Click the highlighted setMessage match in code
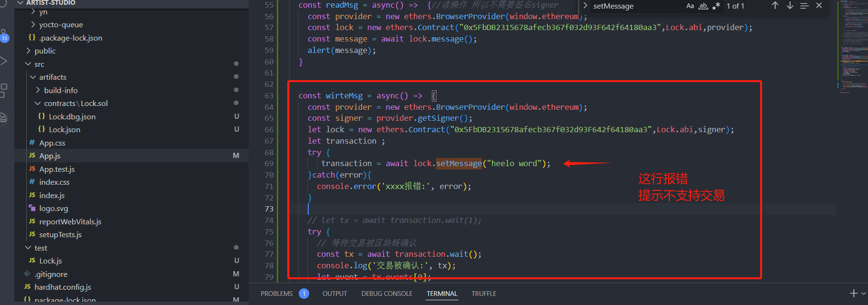 (459, 164)
